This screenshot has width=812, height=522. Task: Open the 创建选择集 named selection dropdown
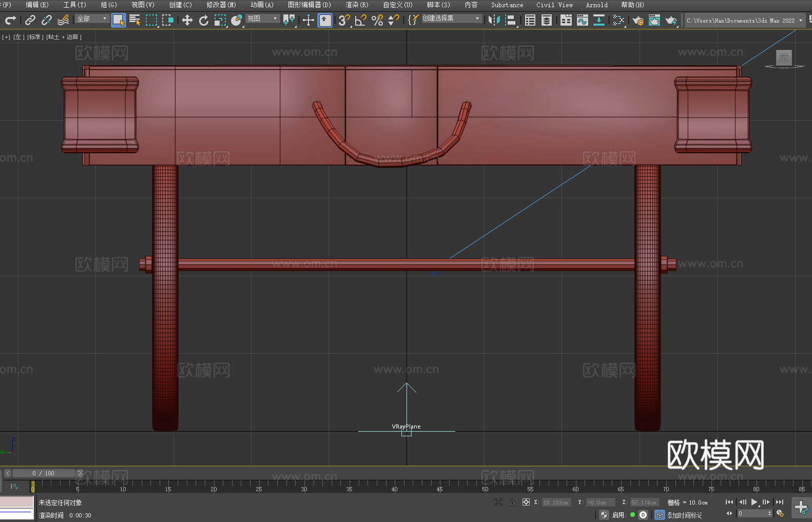coord(451,18)
